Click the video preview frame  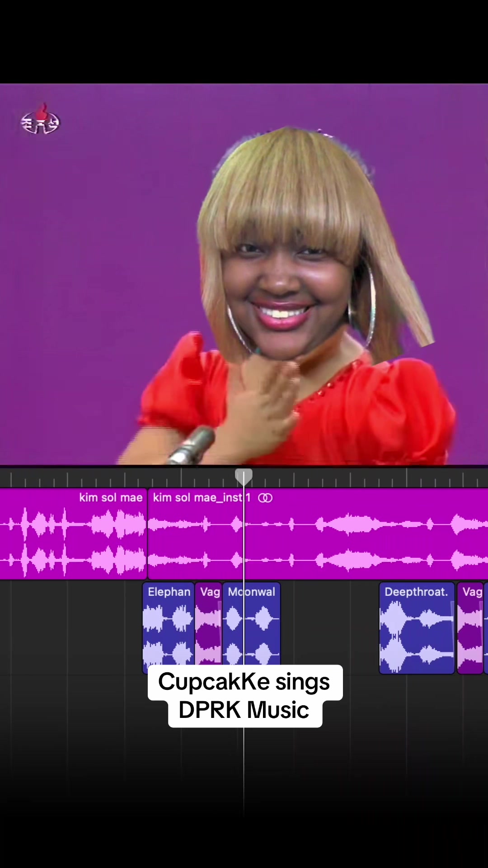click(x=244, y=274)
